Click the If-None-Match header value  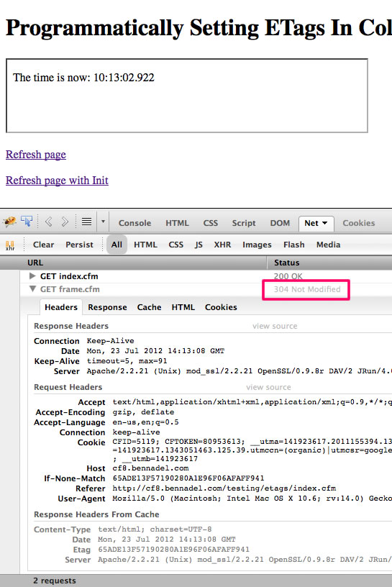188,478
